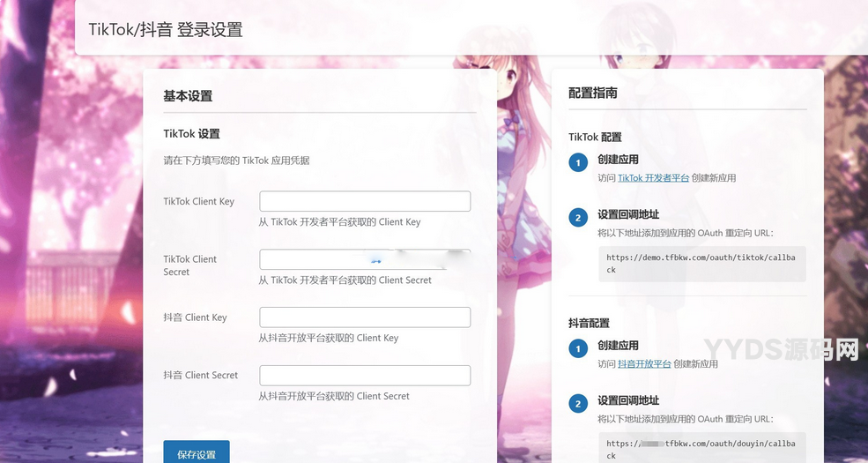This screenshot has width=868, height=463.
Task: Click the douyin callback URL code block
Action: point(701,449)
